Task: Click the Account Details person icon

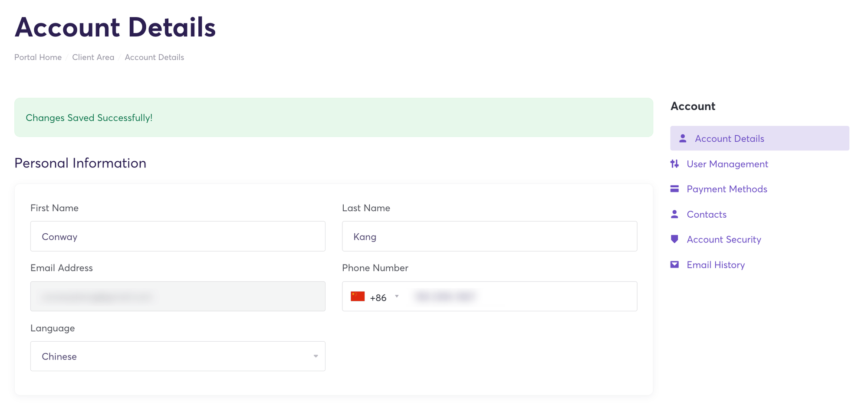Action: (683, 138)
